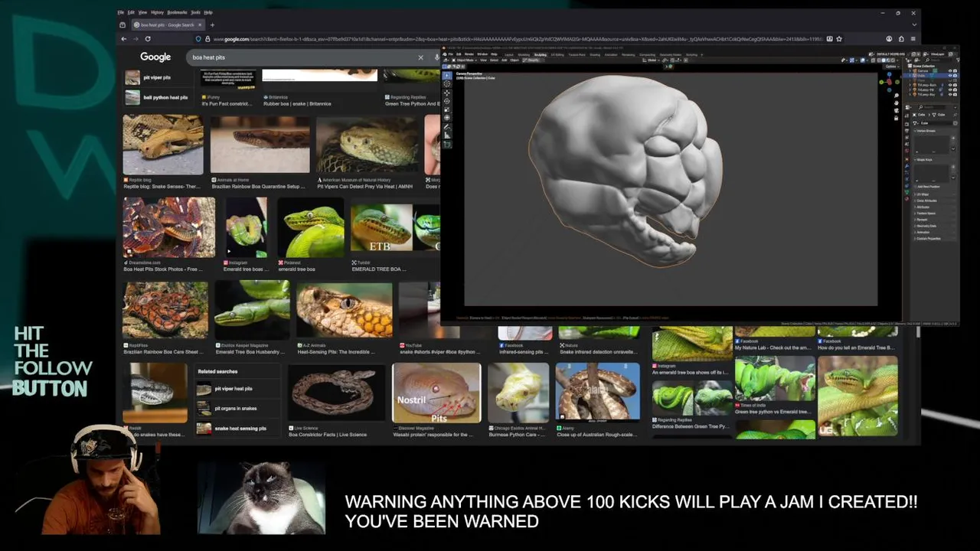Screen dimensions: 980x551
Task: Clear the Google search box with X
Action: (420, 57)
